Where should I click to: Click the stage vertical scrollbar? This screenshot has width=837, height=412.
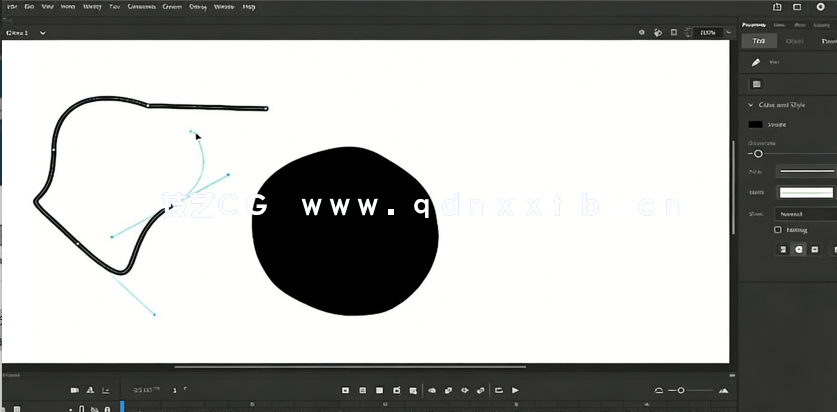point(734,188)
